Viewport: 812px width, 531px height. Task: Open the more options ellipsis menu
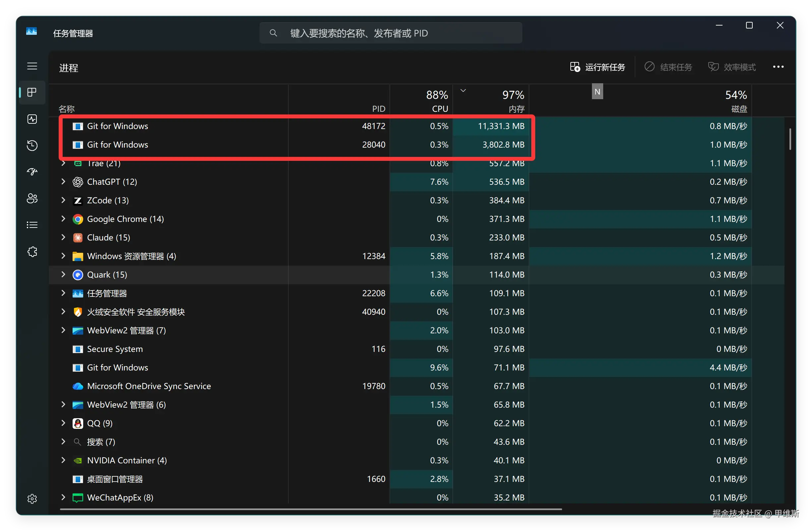pyautogui.click(x=778, y=67)
